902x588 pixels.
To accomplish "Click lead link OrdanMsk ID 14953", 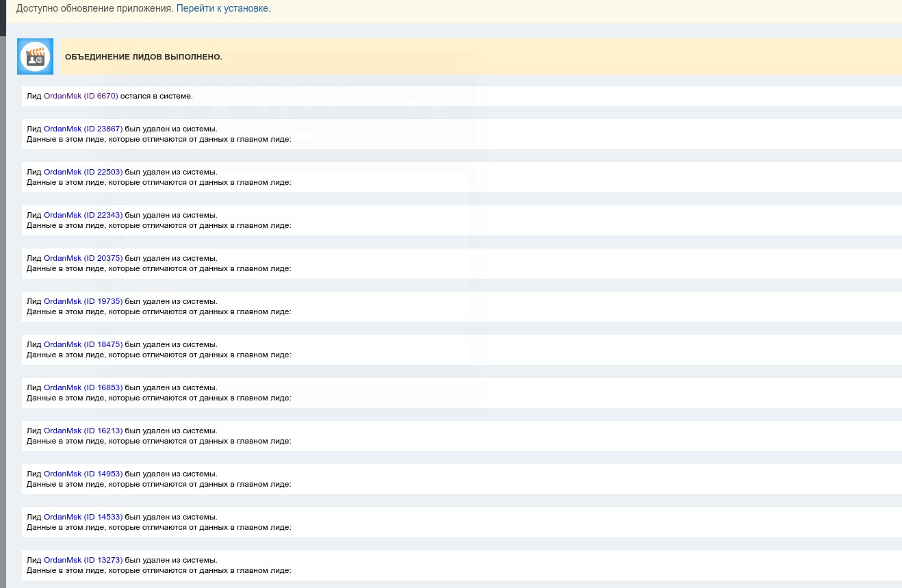I will point(83,474).
